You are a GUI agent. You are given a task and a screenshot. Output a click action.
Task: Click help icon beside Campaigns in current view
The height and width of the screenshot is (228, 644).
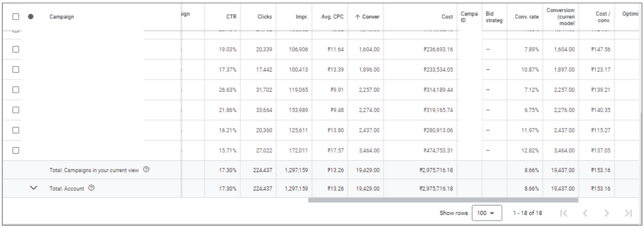pyautogui.click(x=146, y=170)
